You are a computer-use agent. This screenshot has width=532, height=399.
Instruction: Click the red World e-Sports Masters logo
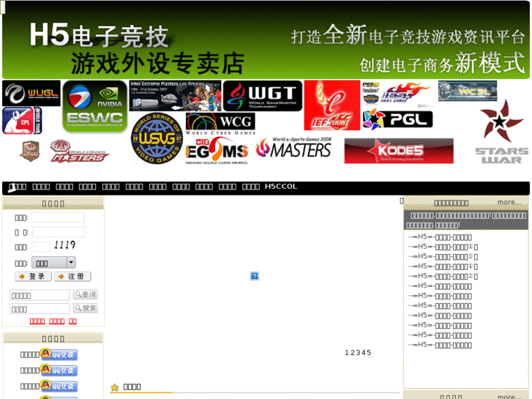pyautogui.click(x=79, y=152)
